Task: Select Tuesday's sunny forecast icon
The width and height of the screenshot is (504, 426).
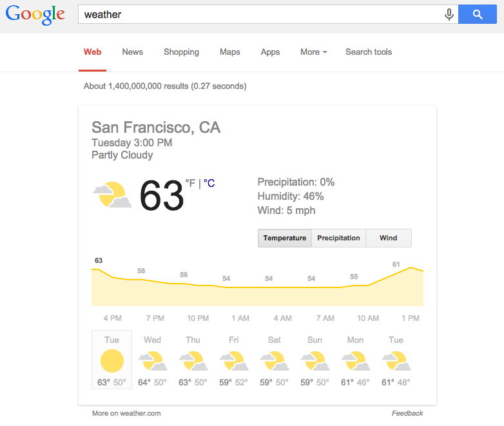Action: tap(112, 361)
